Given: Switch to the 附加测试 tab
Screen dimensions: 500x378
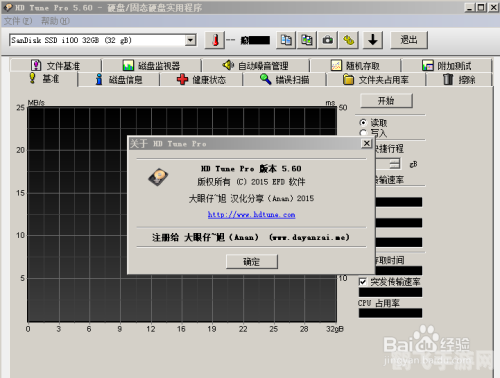Looking at the screenshot, I should point(447,65).
